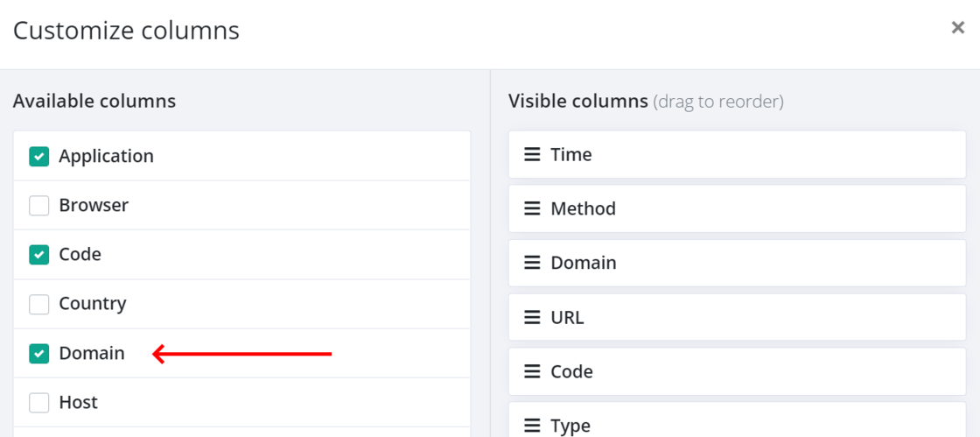Uncheck the Application column checkbox
Image resolution: width=980 pixels, height=437 pixels.
pyautogui.click(x=38, y=156)
